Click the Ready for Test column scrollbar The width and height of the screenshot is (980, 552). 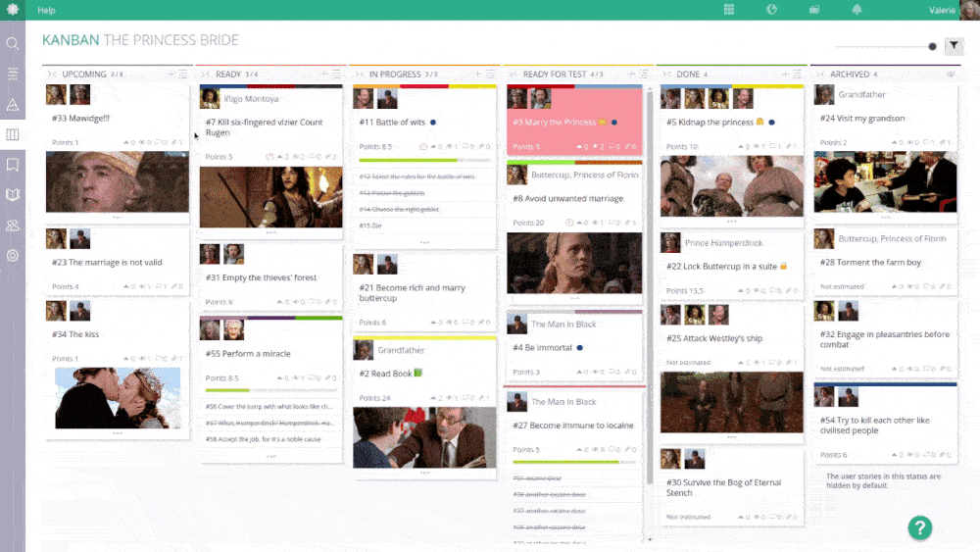[x=650, y=287]
